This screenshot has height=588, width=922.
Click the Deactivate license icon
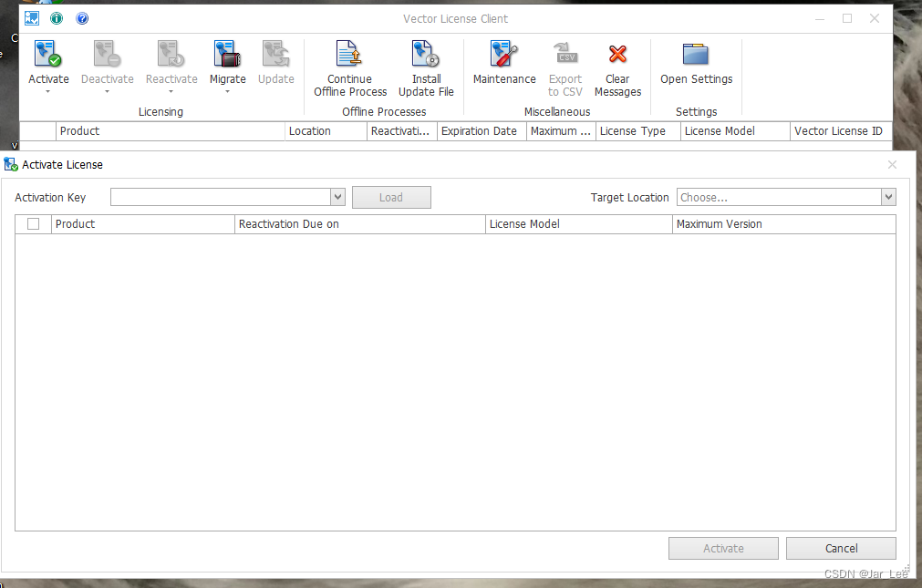click(x=107, y=54)
